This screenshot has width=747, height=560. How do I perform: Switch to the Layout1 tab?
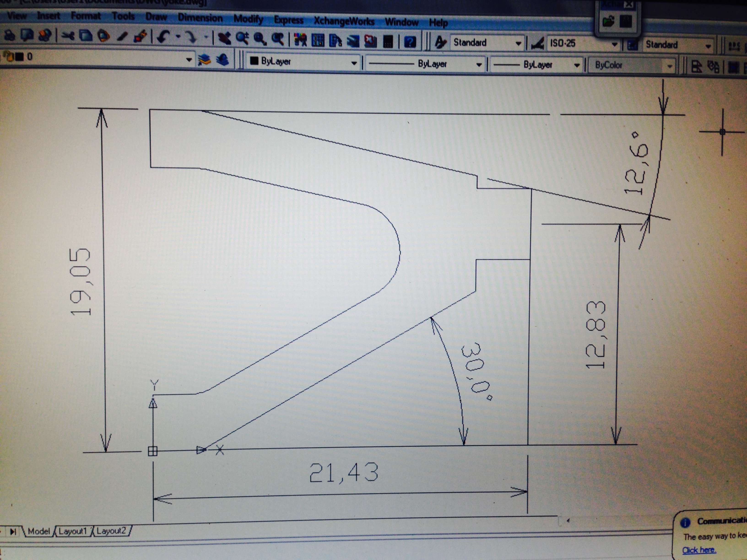[x=72, y=531]
